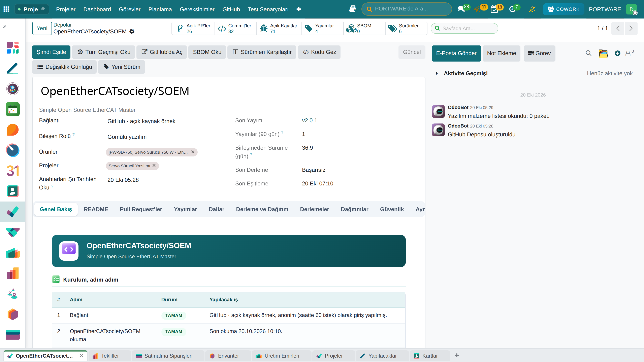Open the chat messages icon with badge 88
This screenshot has height=362, width=644.
[x=461, y=9]
